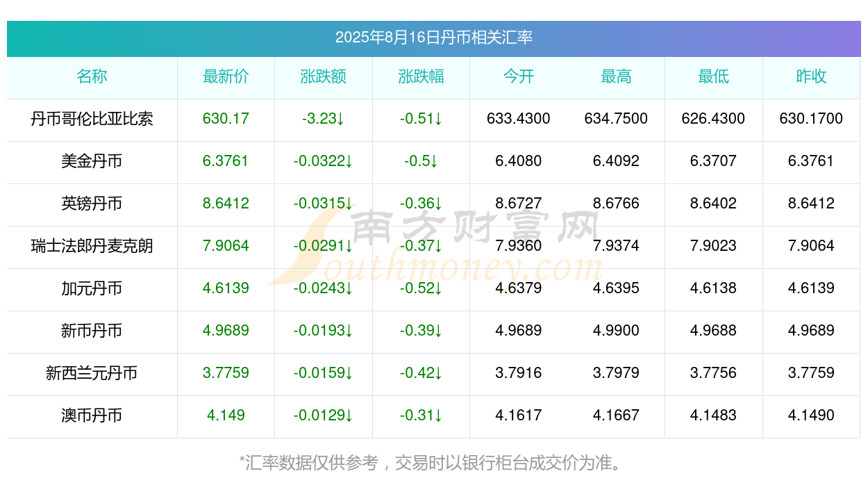The image size is (868, 485).
Task: Click the 丹币哥伦比亚比索 row name
Action: [x=92, y=119]
